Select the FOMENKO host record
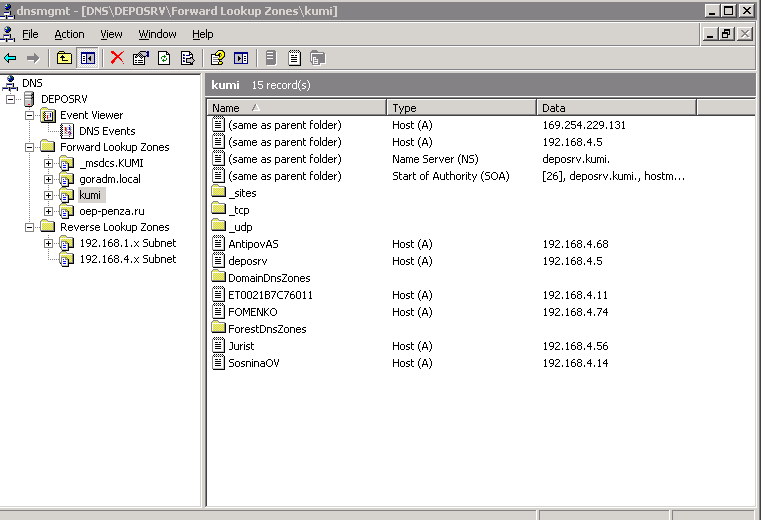This screenshot has height=520, width=761. pyautogui.click(x=252, y=312)
